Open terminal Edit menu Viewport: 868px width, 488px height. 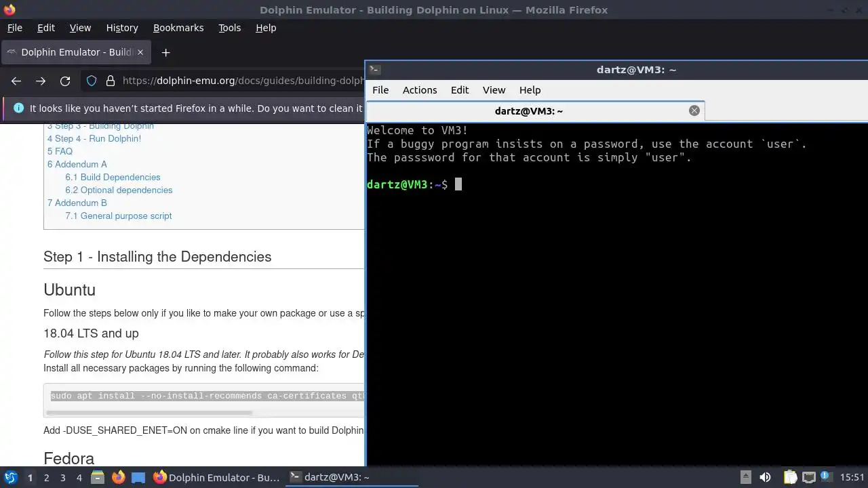tap(460, 90)
